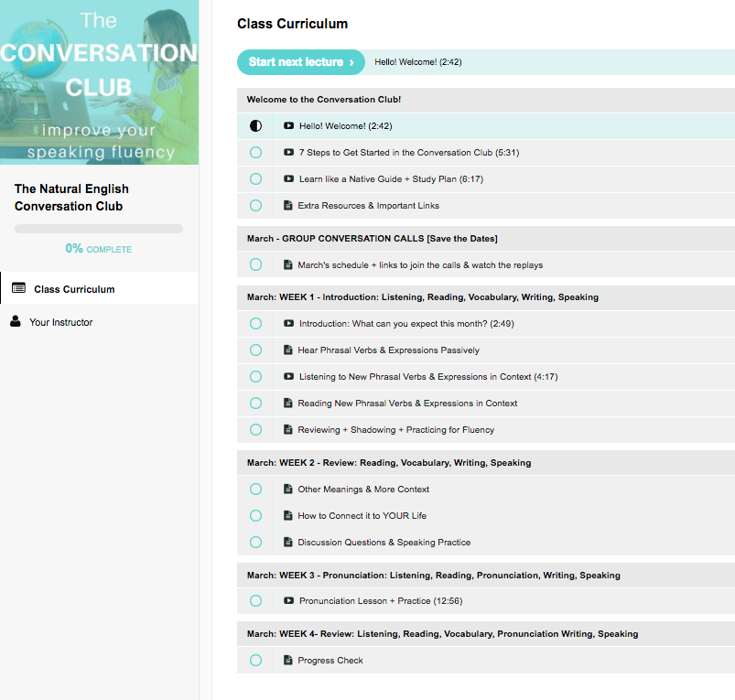Toggle completion circle for Learn like a Native Guide
The width and height of the screenshot is (735, 700).
(x=255, y=179)
